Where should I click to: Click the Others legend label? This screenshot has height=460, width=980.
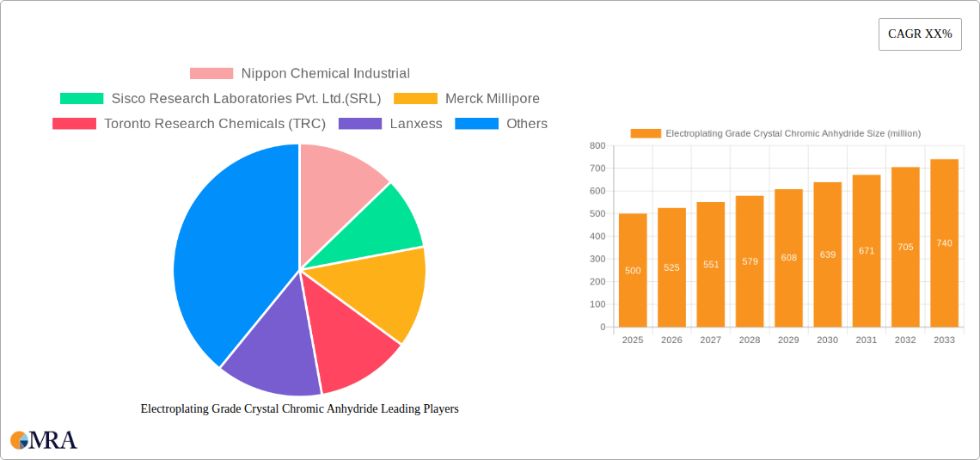click(x=527, y=124)
